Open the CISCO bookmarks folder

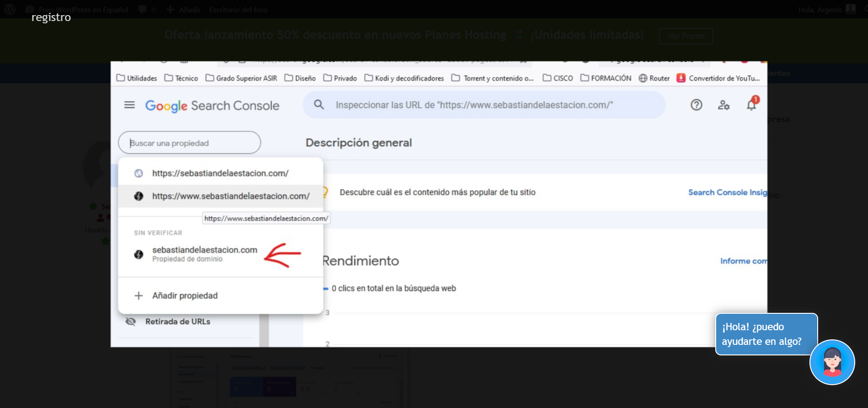coord(558,78)
